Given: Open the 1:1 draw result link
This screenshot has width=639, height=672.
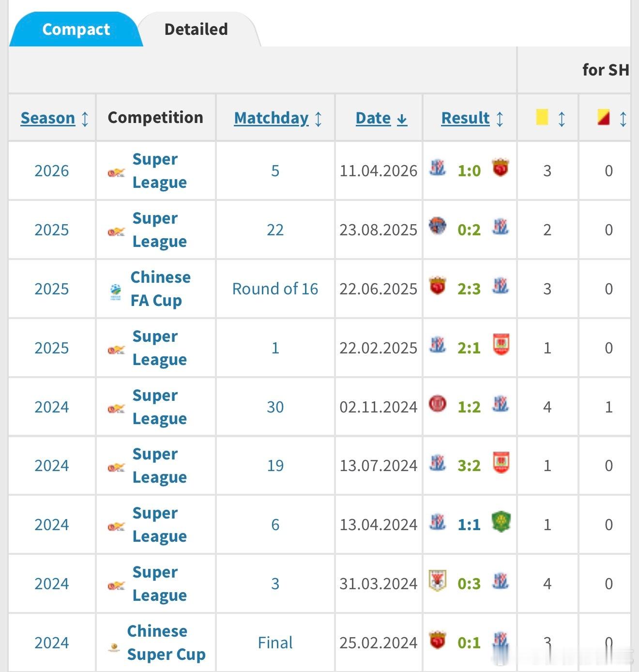Looking at the screenshot, I should (x=469, y=525).
